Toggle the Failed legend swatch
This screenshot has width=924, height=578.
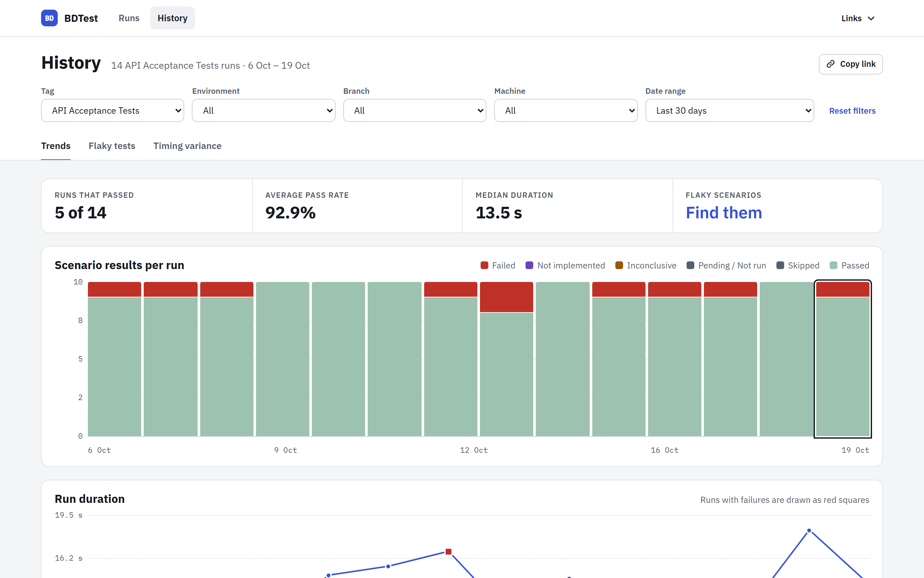[x=484, y=265]
